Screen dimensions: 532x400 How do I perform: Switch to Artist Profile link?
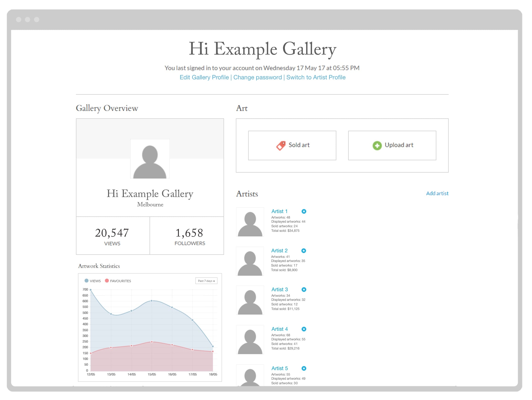(315, 77)
